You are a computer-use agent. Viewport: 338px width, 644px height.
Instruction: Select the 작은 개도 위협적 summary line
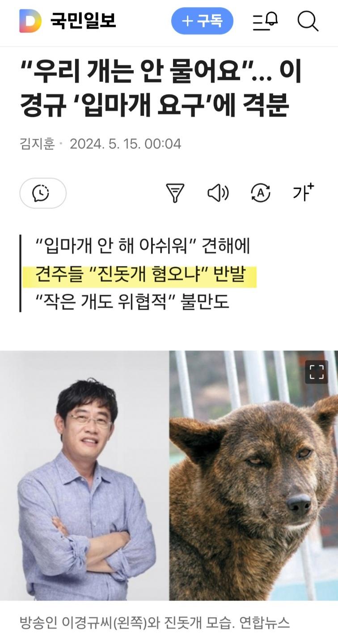tap(132, 302)
